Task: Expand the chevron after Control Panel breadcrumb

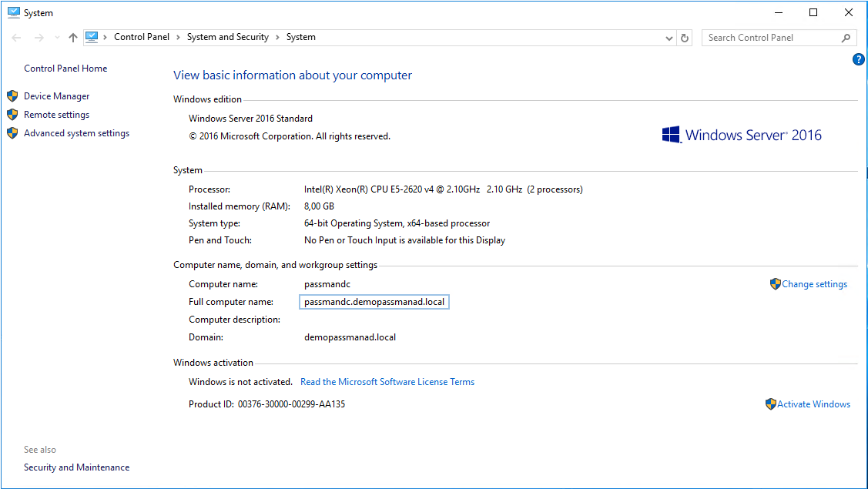Action: pos(178,37)
